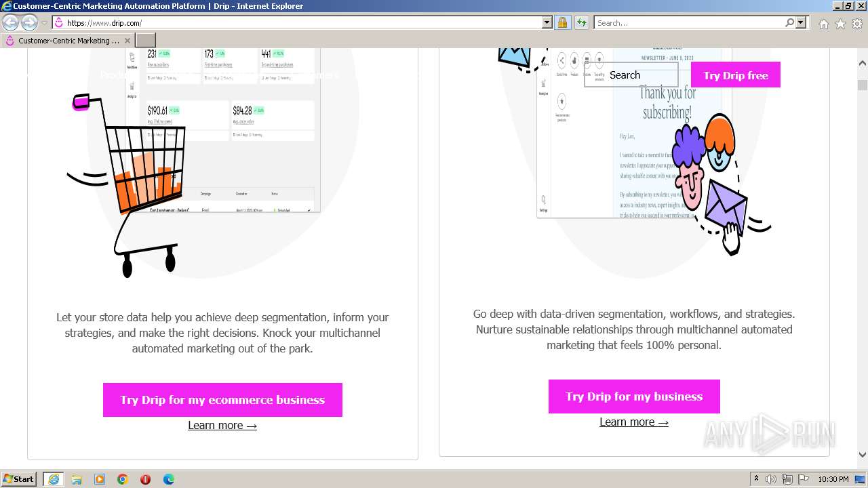Click the Try Drip free button
This screenshot has width=868, height=488.
[736, 75]
